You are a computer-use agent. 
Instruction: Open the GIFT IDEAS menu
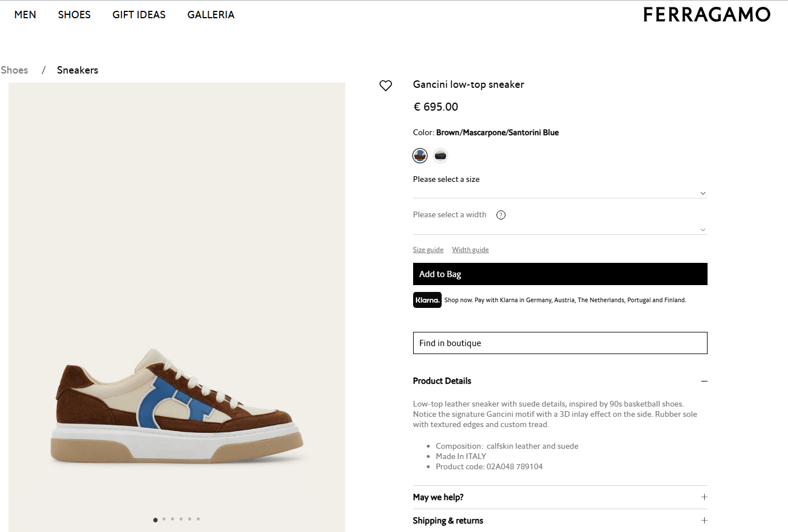(x=139, y=15)
